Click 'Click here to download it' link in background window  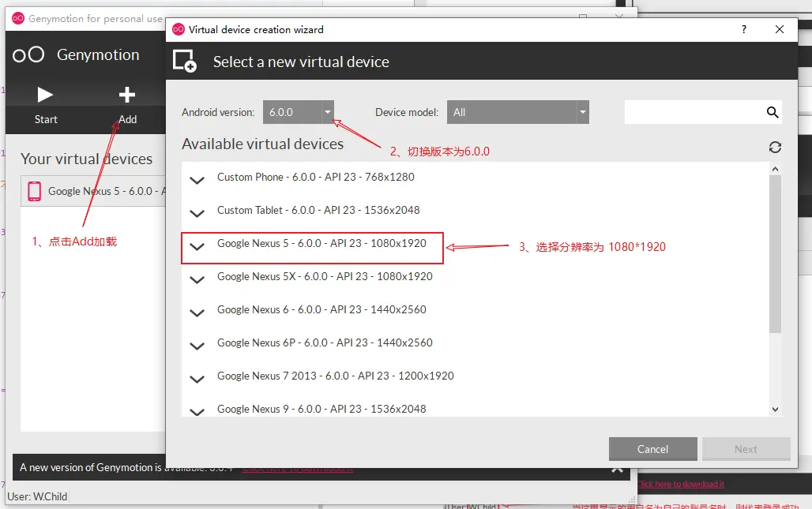(x=680, y=485)
